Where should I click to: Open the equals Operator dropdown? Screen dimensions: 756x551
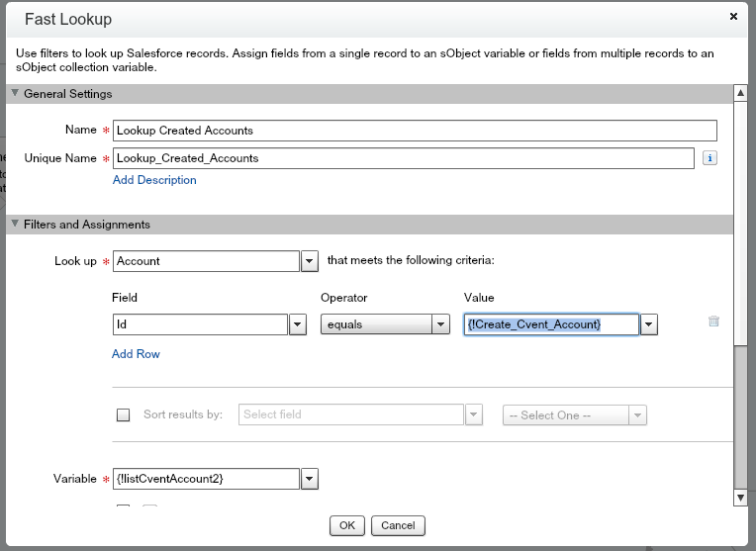(440, 324)
